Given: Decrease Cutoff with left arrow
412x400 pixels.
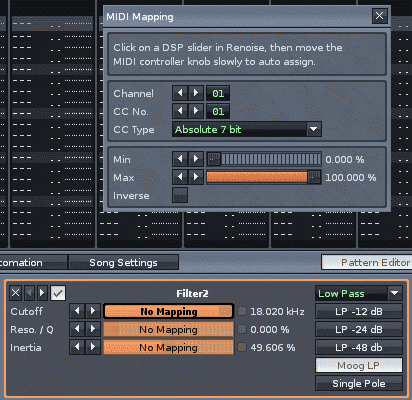Looking at the screenshot, I should pos(77,311).
